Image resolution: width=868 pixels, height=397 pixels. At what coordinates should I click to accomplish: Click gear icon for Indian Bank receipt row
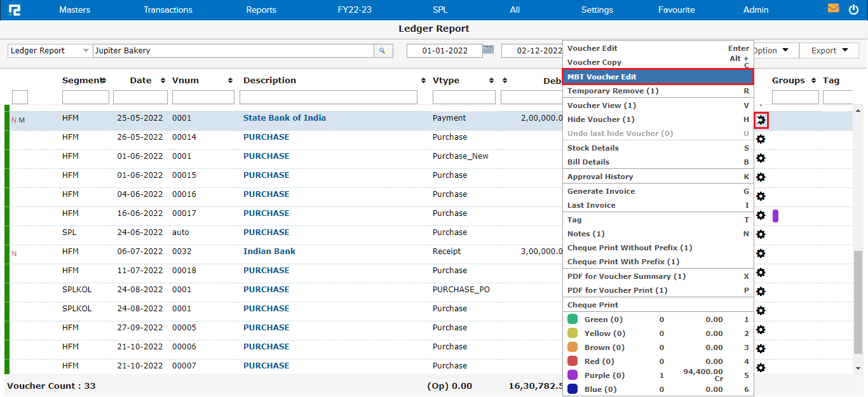click(761, 253)
